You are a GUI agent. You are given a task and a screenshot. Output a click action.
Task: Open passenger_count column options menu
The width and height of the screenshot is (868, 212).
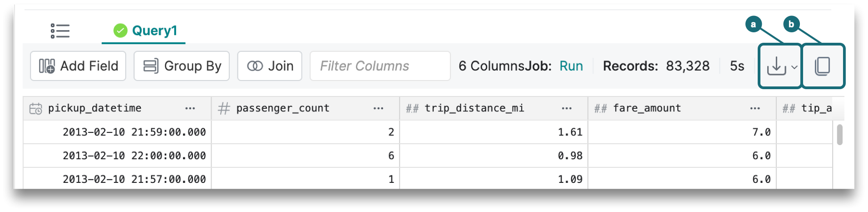378,108
